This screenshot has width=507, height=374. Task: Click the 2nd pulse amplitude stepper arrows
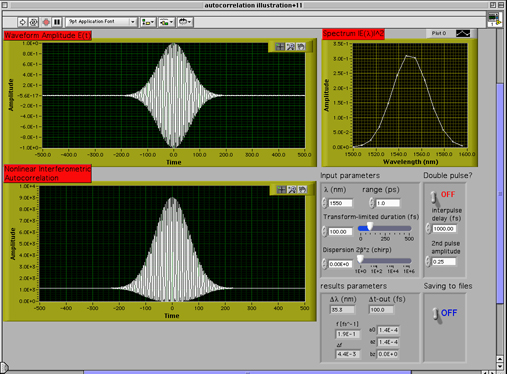[428, 261]
